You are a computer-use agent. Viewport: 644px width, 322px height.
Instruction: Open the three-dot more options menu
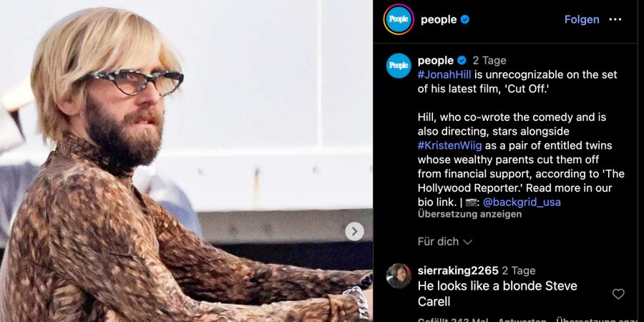pos(615,20)
